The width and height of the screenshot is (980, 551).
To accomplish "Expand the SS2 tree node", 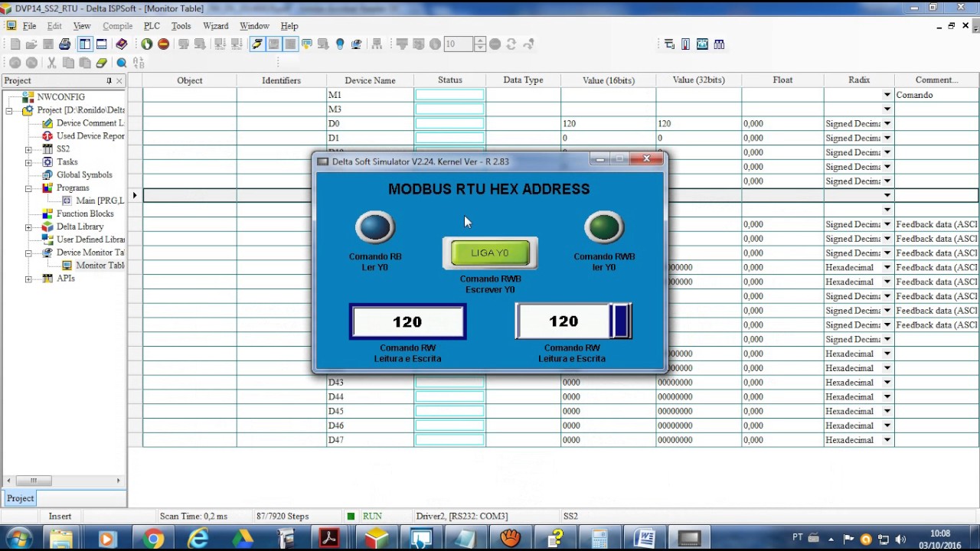I will tap(28, 149).
